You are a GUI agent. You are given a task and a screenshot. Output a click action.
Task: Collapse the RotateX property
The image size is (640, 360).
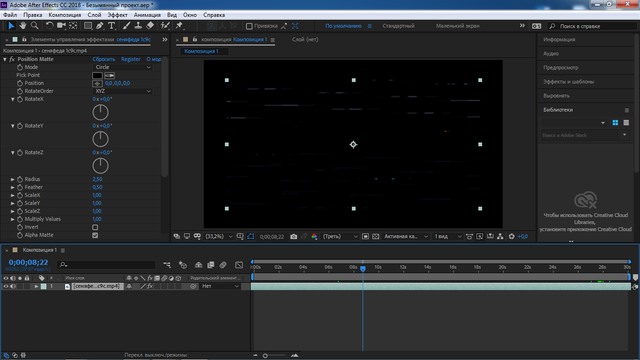tap(13, 99)
